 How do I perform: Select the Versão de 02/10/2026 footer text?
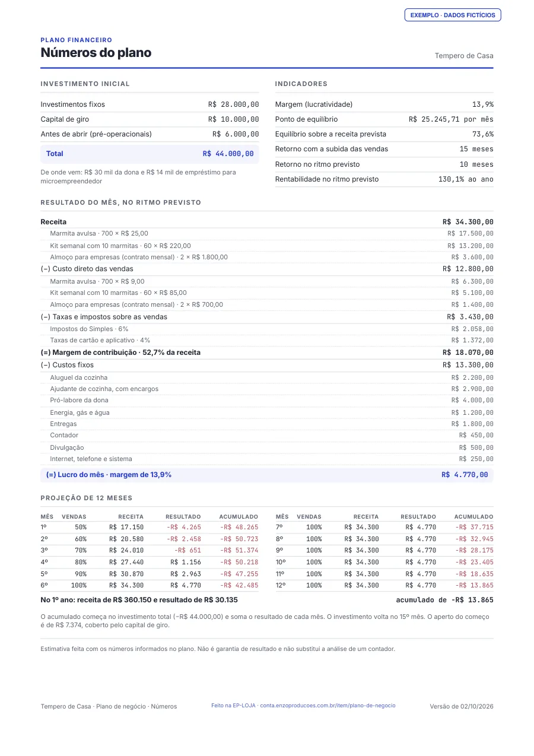pyautogui.click(x=462, y=706)
